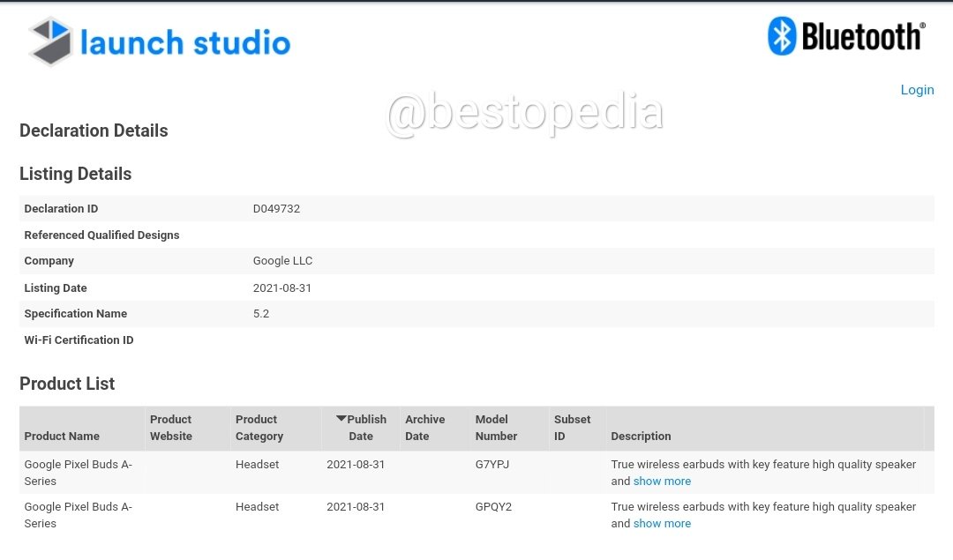Click publish date in GPQY2 row
The width and height of the screenshot is (953, 560).
(x=356, y=506)
